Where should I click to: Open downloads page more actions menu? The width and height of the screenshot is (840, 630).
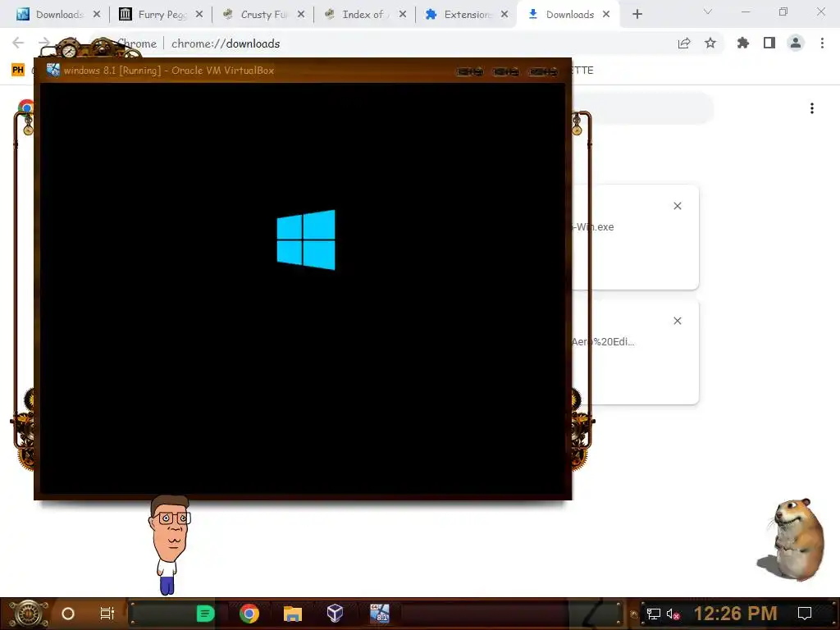[812, 109]
